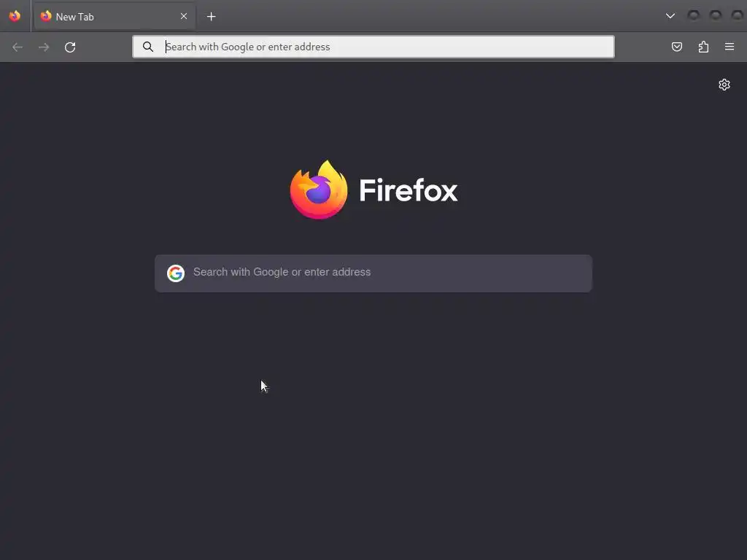Viewport: 747px width, 560px height.
Task: Go back one page
Action: click(x=18, y=47)
